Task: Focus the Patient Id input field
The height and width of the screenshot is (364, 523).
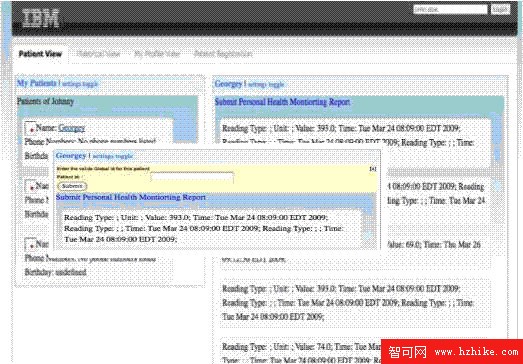Action: (192, 177)
